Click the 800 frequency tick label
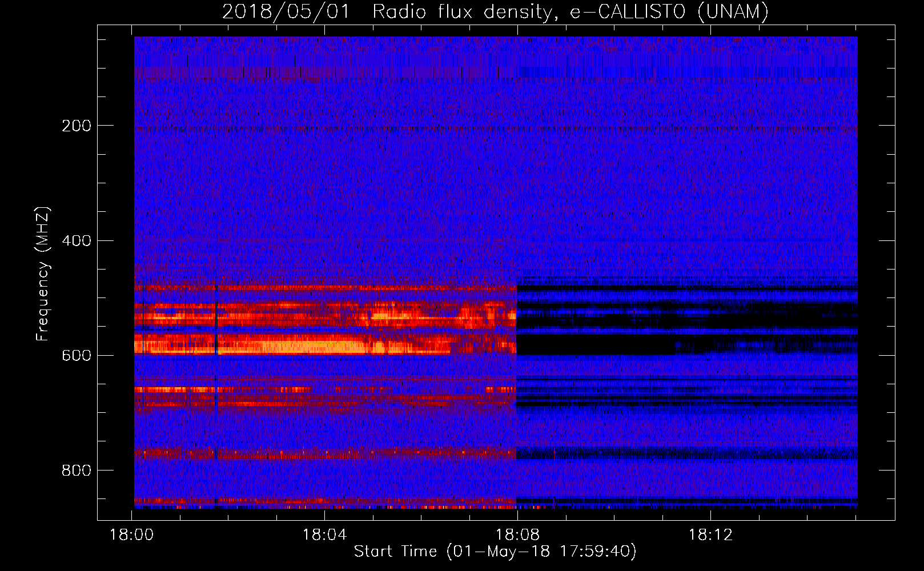This screenshot has width=924, height=571. point(77,471)
